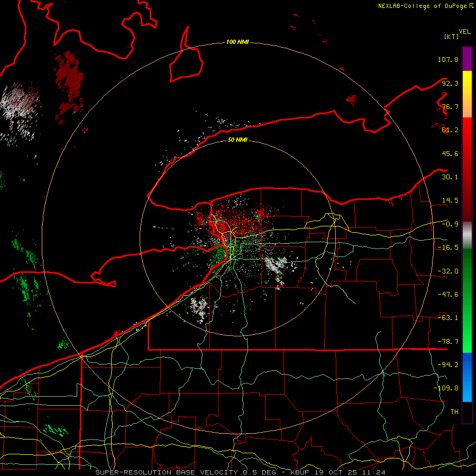476x476 pixels.
Task: Click the 30.1 legend value
Action: [450, 177]
